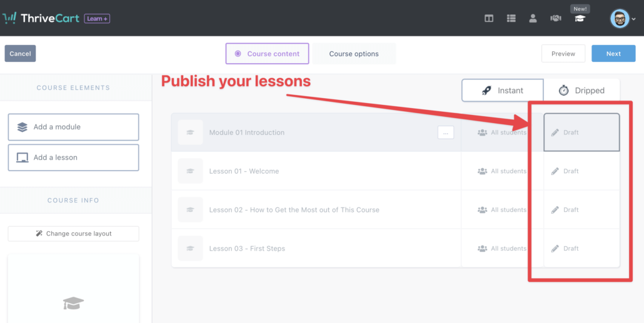Open the profile avatar dropdown menu
This screenshot has width=644, height=323.
(x=623, y=19)
